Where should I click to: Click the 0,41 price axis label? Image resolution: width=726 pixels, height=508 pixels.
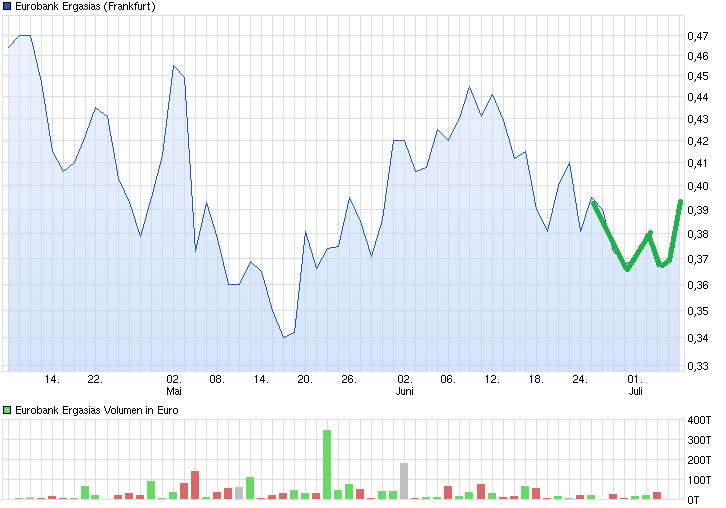698,163
